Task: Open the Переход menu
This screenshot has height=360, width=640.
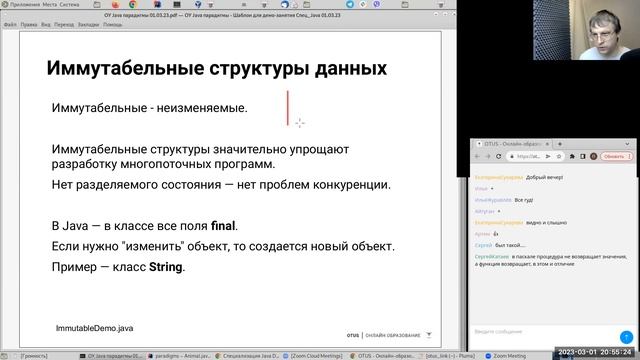Action: 64,24
